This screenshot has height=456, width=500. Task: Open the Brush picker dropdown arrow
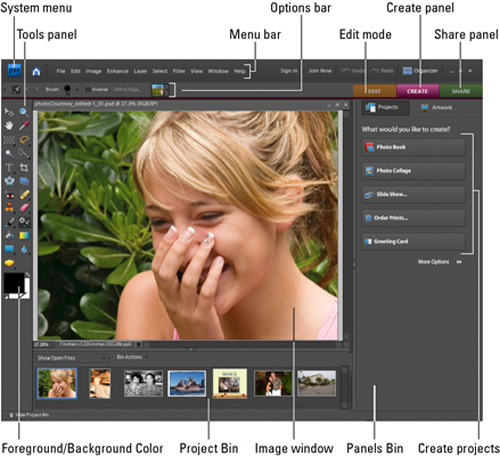(x=77, y=89)
